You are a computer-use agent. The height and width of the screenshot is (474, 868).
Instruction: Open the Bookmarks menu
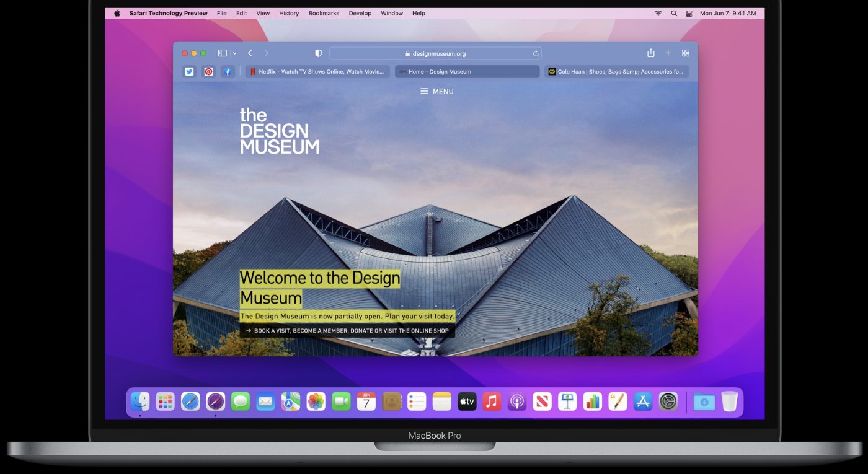pyautogui.click(x=324, y=13)
